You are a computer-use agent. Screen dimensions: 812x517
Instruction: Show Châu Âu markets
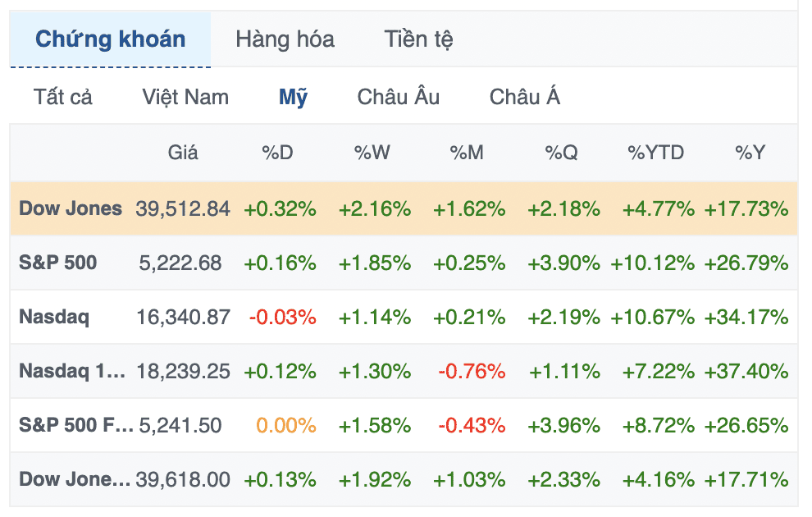pyautogui.click(x=399, y=97)
